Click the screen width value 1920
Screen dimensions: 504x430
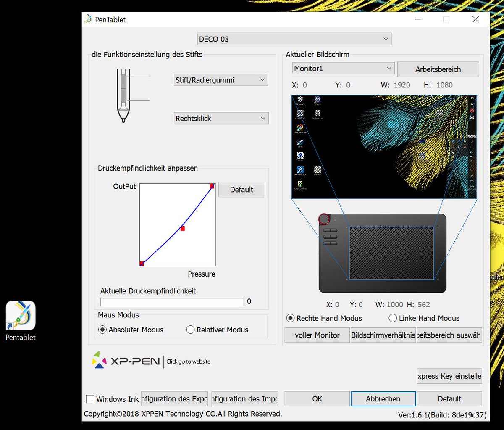pos(402,85)
